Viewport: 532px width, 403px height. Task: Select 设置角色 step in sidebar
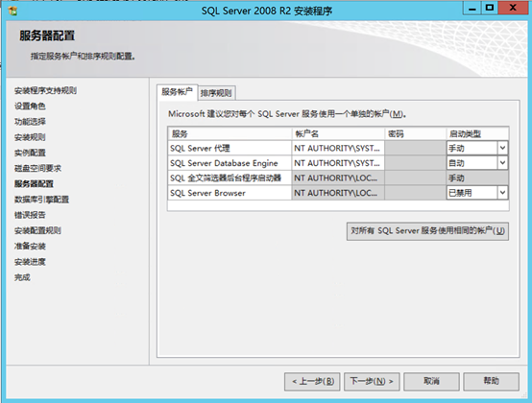(30, 107)
